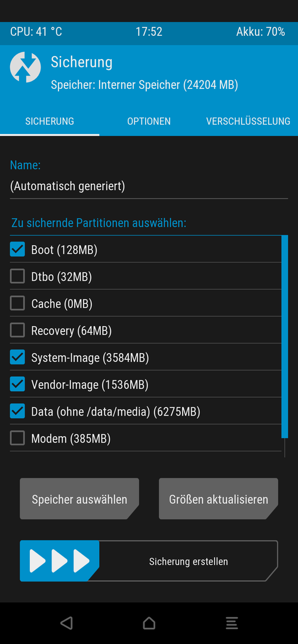Tap the Akku battery percentage indicator

(x=260, y=32)
